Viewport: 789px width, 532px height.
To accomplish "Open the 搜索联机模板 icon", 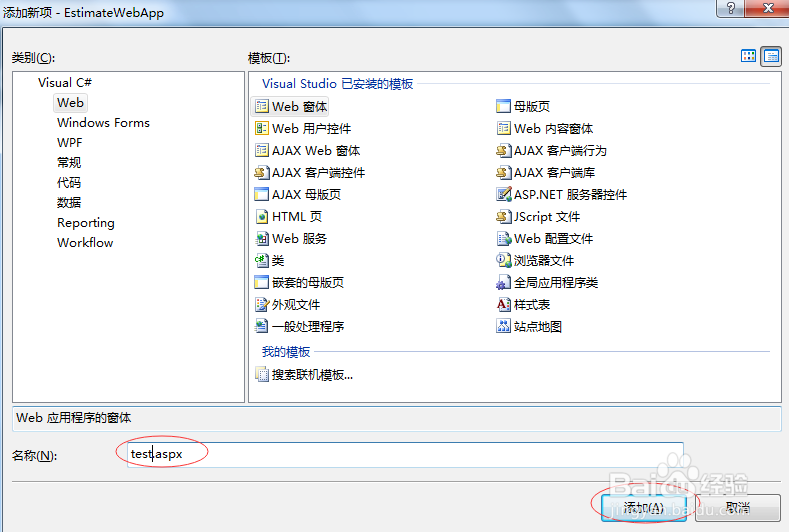I will pyautogui.click(x=262, y=374).
